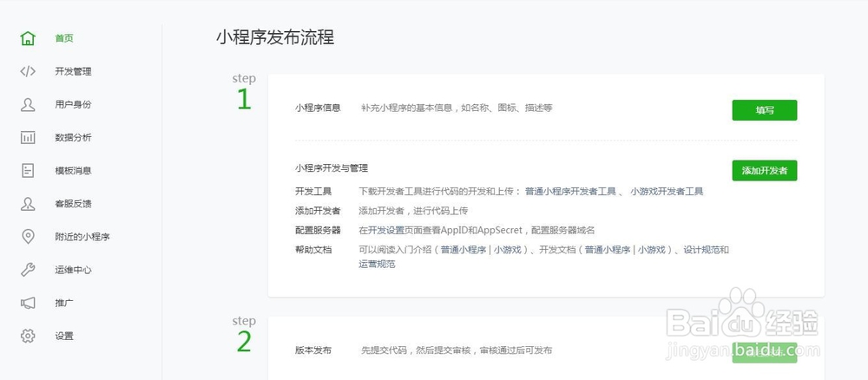Click the 帮助文档 row label

click(x=313, y=250)
